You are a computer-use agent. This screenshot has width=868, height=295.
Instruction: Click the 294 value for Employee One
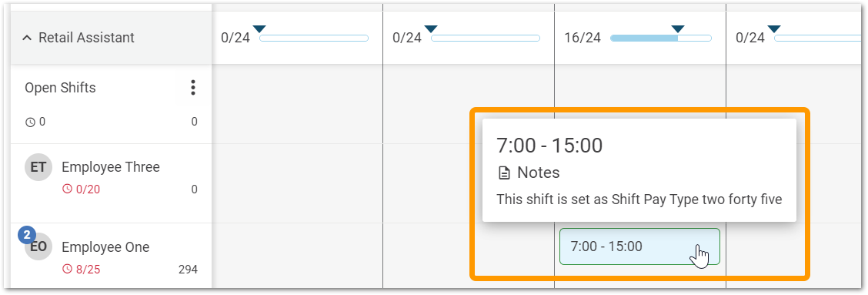[188, 270]
